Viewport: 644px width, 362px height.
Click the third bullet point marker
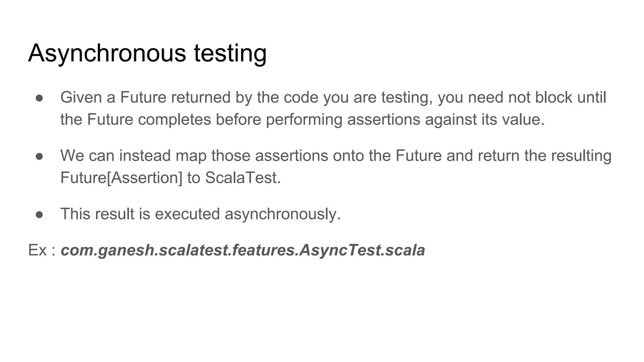[x=39, y=214]
